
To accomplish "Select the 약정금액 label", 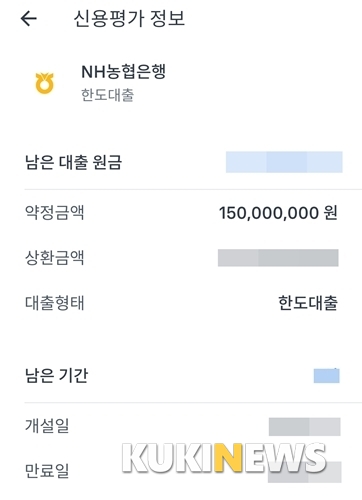I will (x=55, y=212).
